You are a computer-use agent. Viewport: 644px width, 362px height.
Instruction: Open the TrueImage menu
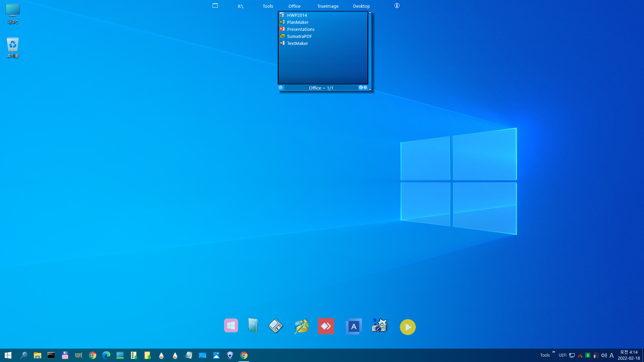(x=328, y=6)
